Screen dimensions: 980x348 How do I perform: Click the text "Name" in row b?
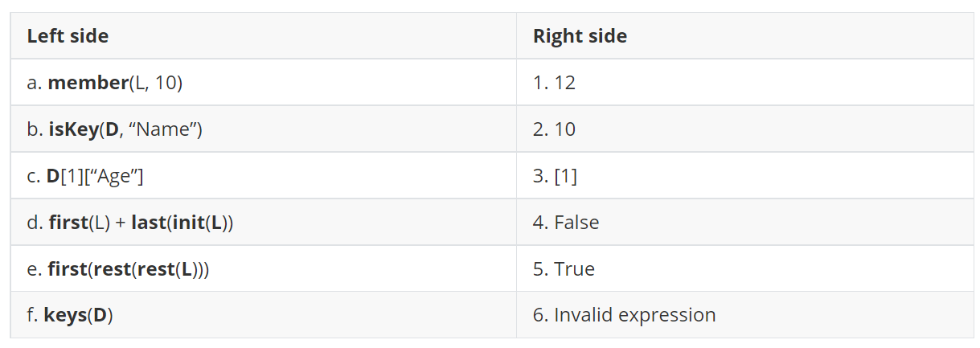[164, 129]
